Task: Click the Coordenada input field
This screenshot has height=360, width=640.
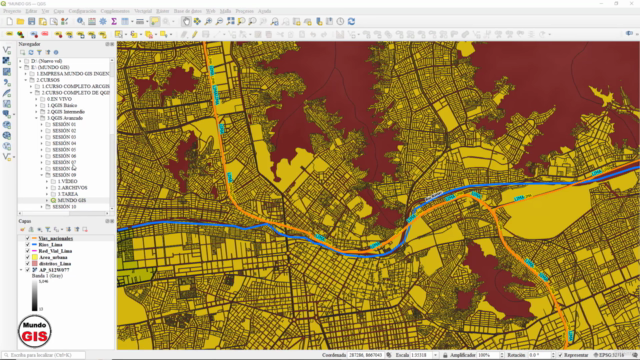Action: tap(365, 355)
